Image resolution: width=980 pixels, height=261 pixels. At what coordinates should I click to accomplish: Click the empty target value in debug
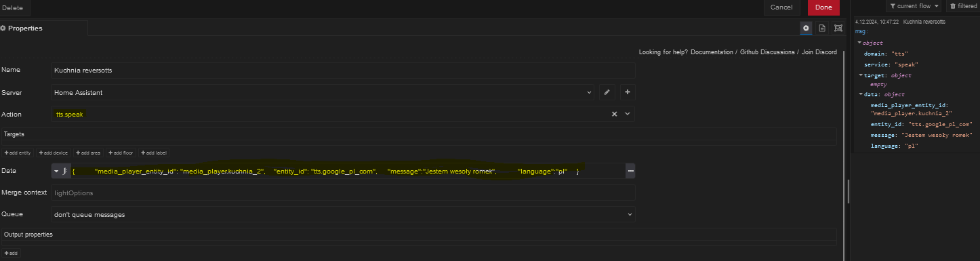click(x=878, y=85)
